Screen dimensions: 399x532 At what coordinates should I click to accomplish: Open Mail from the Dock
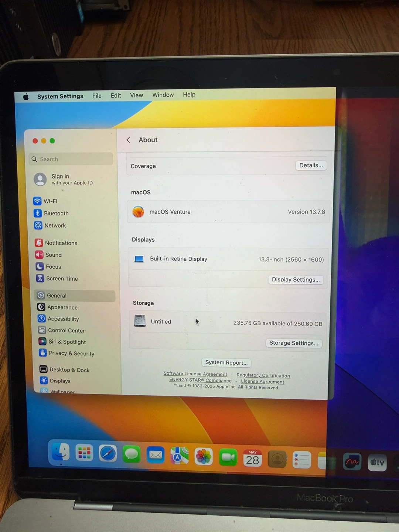pyautogui.click(x=156, y=455)
